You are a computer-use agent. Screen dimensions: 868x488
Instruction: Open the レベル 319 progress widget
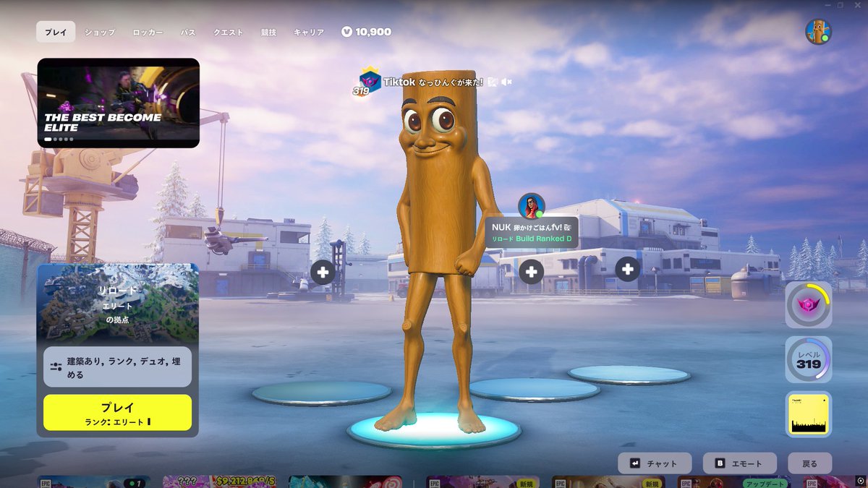(809, 360)
